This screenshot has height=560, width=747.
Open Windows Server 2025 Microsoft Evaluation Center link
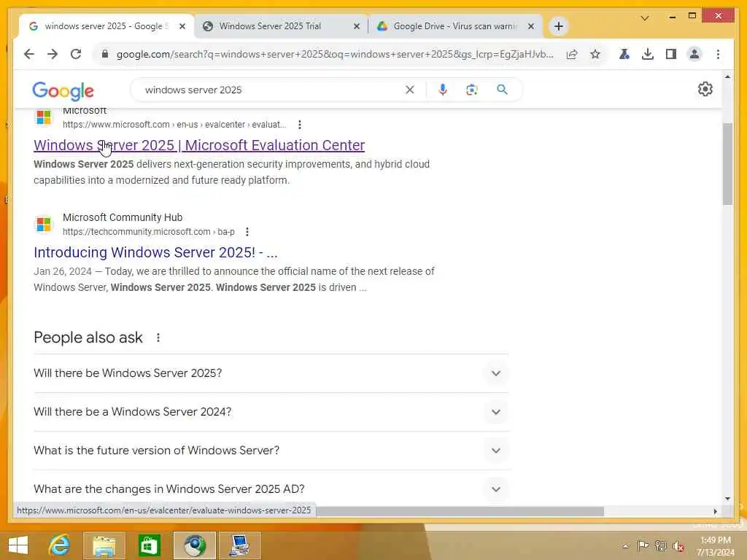[x=199, y=145]
